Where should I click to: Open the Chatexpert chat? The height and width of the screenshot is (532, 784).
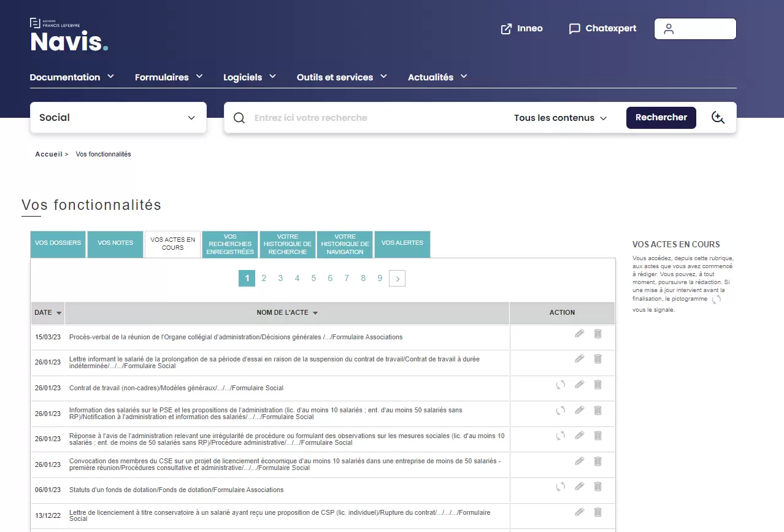[x=602, y=29]
